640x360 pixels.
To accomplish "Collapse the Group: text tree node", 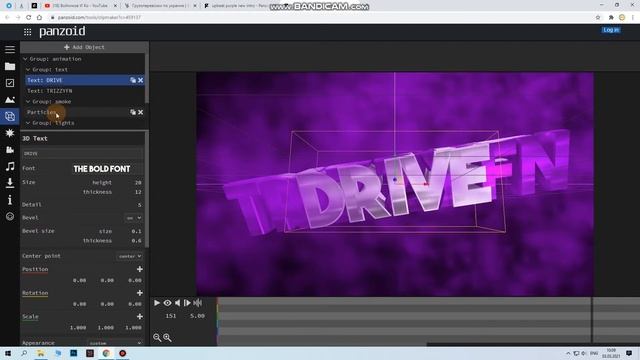I will (x=28, y=70).
